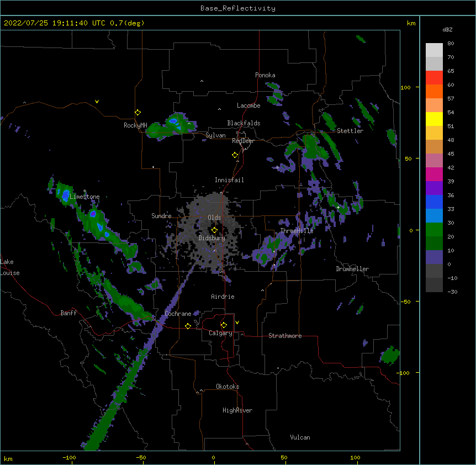Click the Olds label near radar center

(x=214, y=218)
